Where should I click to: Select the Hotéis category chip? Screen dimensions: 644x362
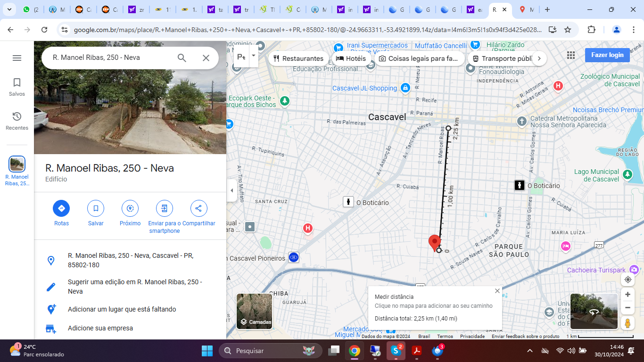[x=351, y=58]
